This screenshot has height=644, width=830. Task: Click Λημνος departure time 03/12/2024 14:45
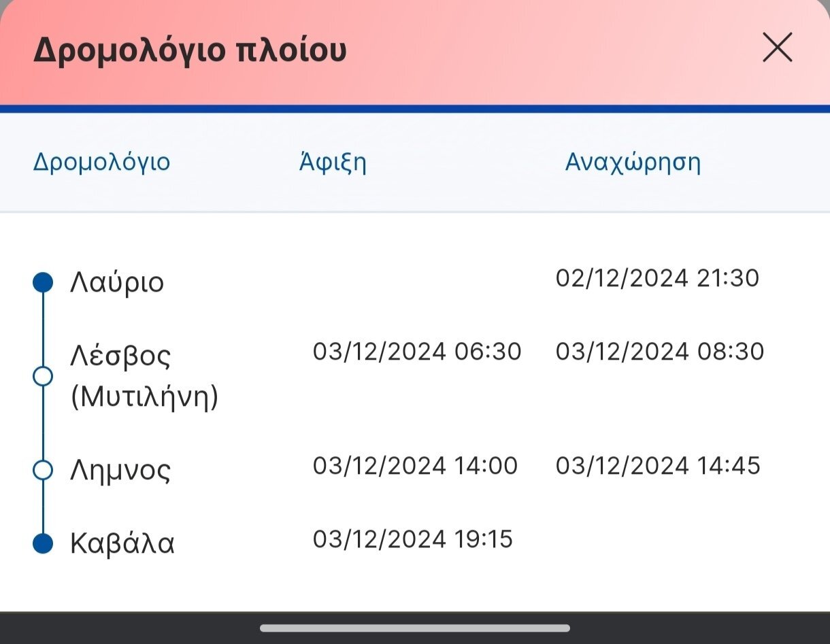(x=658, y=466)
